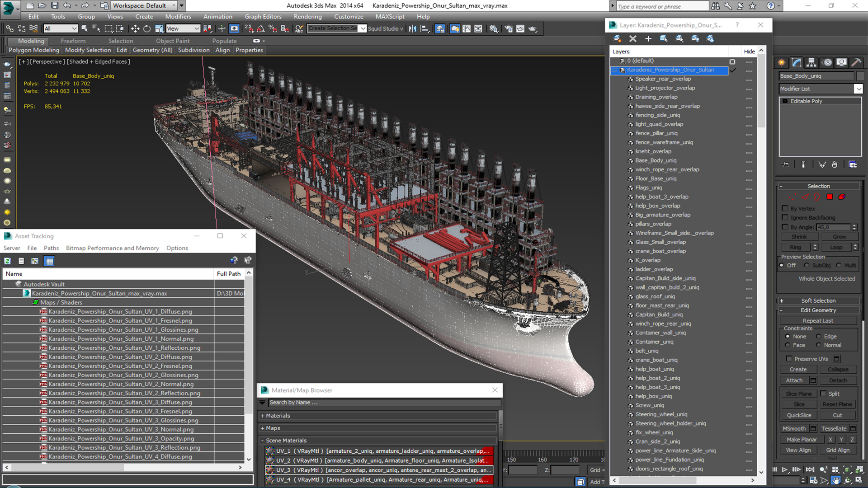This screenshot has height=488, width=868.
Task: Click the Mirror tool icon
Action: 412,28
